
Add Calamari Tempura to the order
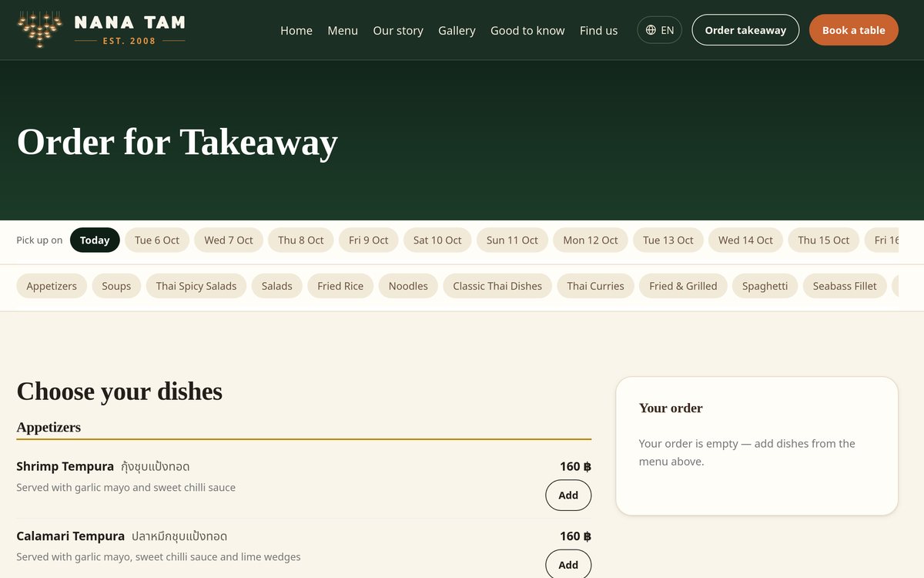[568, 564]
